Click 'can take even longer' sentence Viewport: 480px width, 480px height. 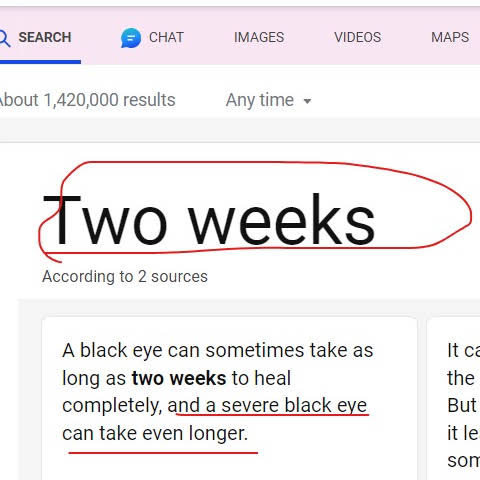(x=155, y=434)
